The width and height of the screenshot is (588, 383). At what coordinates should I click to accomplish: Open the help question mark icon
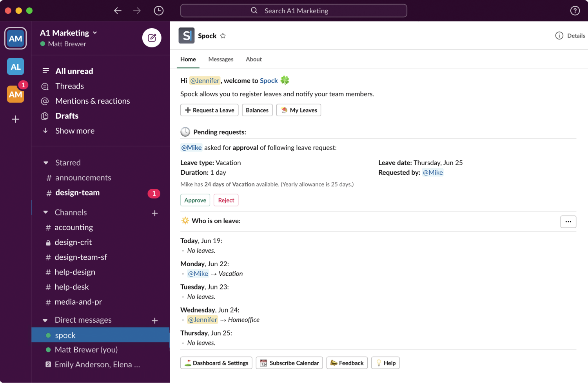(575, 11)
